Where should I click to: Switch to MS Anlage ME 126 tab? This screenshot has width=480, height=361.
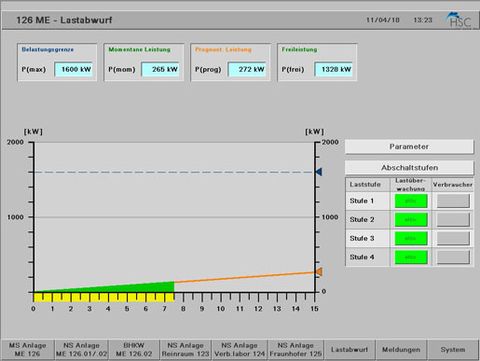coord(27,349)
